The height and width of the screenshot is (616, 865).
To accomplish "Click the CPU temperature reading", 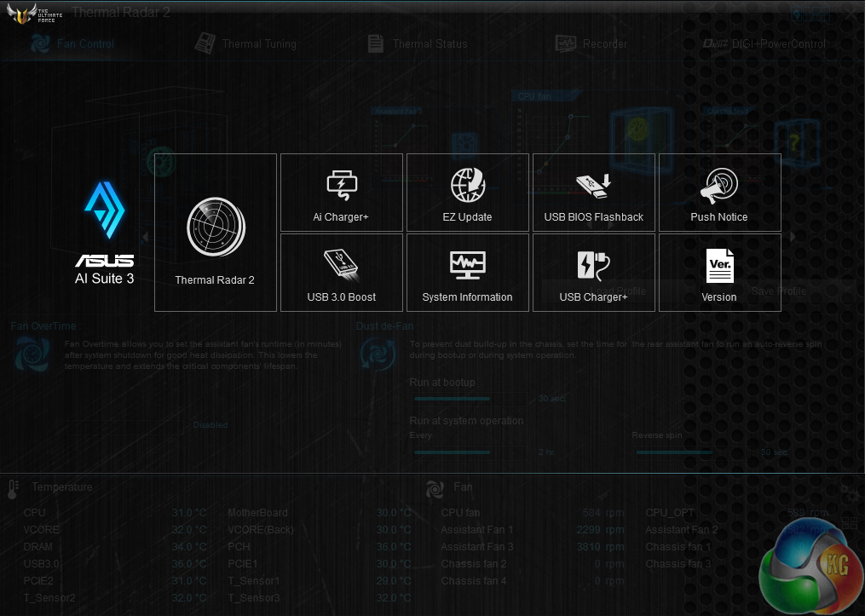I will pyautogui.click(x=189, y=512).
